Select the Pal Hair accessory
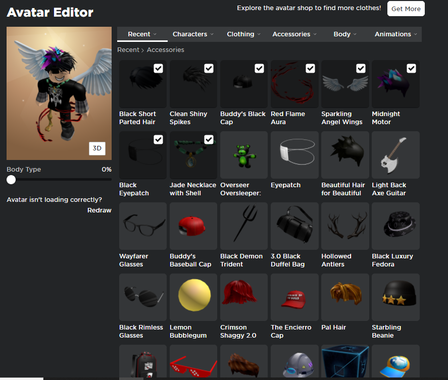This screenshot has width=448, height=380. click(345, 297)
